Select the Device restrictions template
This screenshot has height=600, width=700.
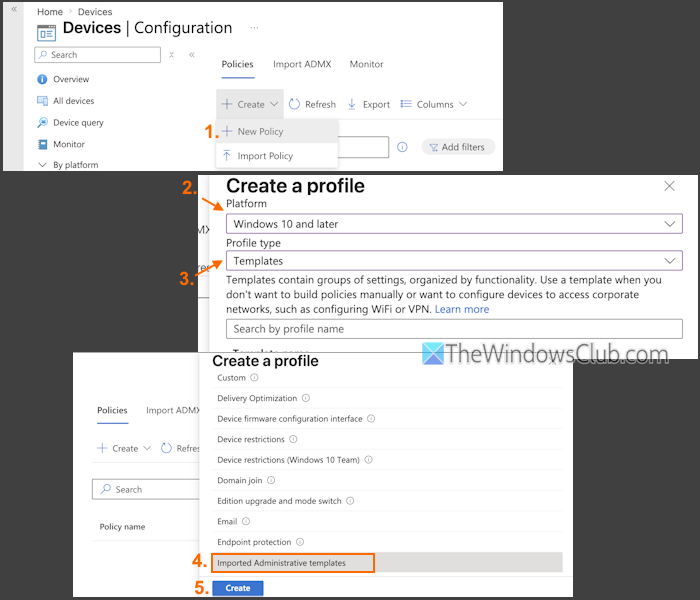coord(250,439)
